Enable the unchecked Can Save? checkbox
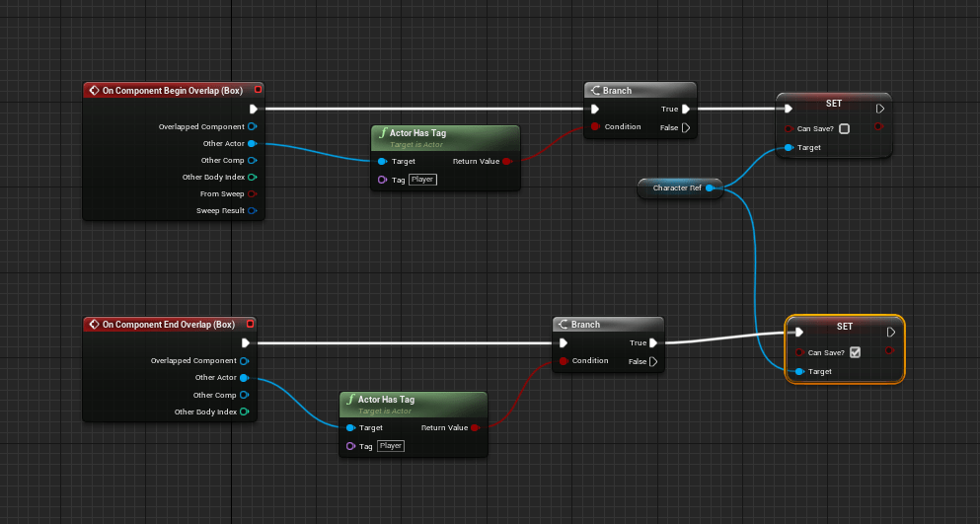Screen dimensions: 980x524 tap(844, 128)
